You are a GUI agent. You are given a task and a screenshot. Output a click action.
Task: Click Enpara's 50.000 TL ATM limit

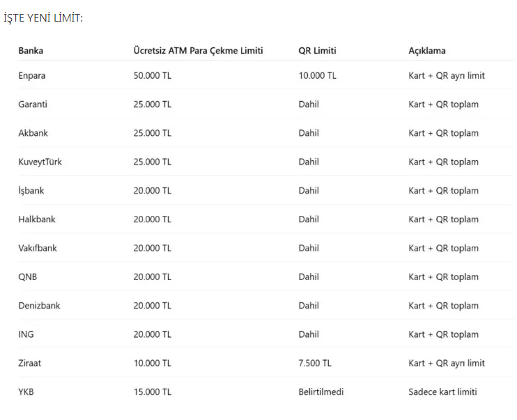(152, 75)
